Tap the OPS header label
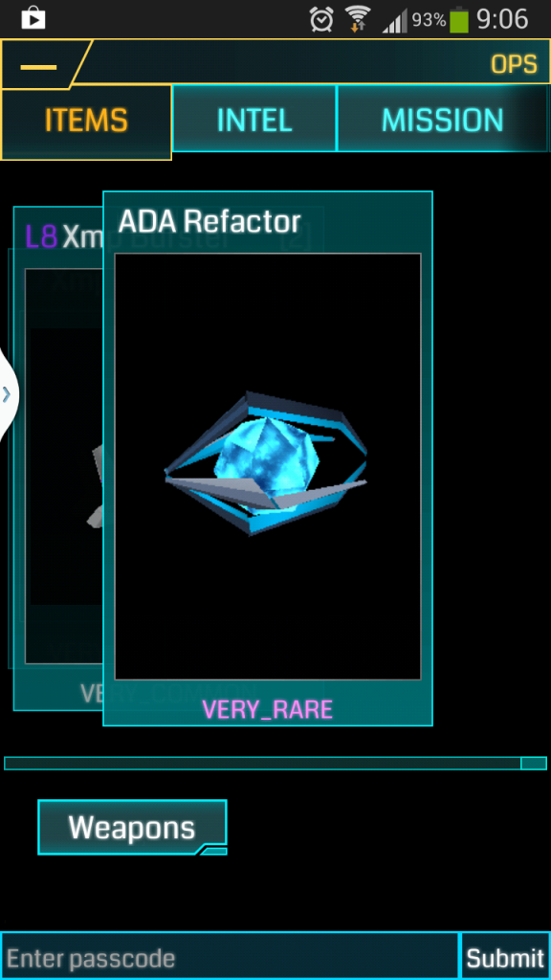 [x=513, y=64]
